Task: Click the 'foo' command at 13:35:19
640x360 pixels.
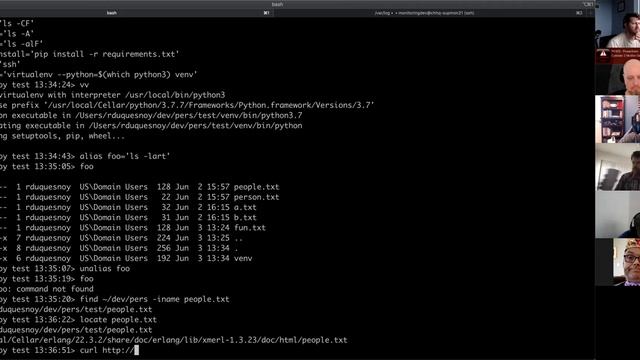Action: click(x=87, y=279)
